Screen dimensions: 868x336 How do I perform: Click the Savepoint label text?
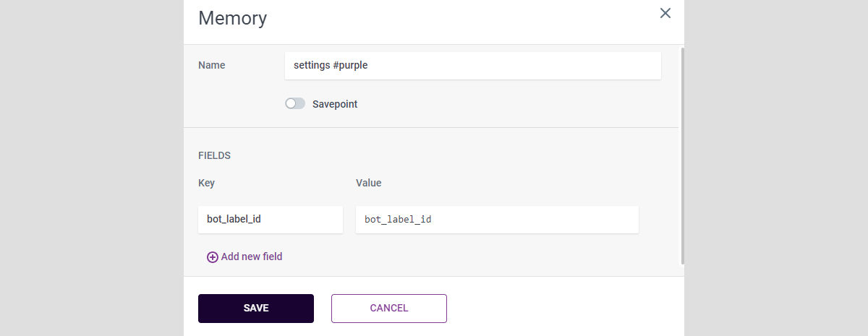[335, 104]
